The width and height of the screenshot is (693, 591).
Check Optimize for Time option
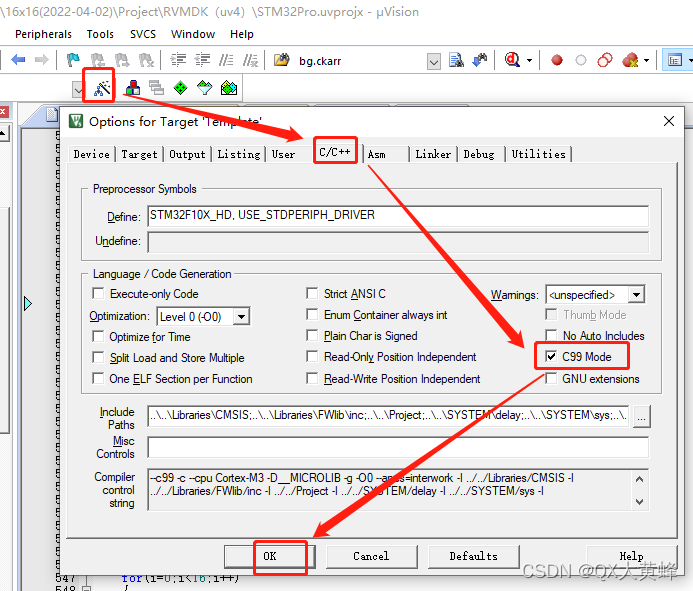pos(98,336)
